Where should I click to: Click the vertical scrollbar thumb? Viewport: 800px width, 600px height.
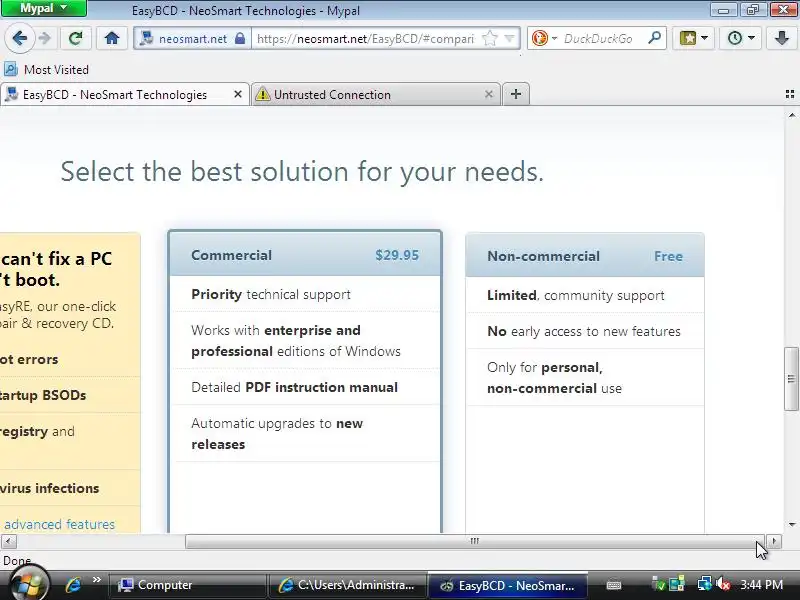tap(791, 378)
